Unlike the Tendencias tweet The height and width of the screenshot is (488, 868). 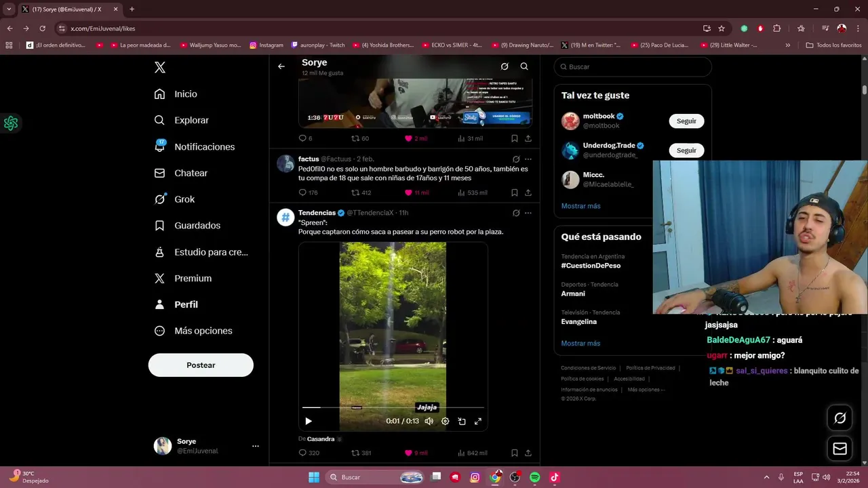point(416,453)
